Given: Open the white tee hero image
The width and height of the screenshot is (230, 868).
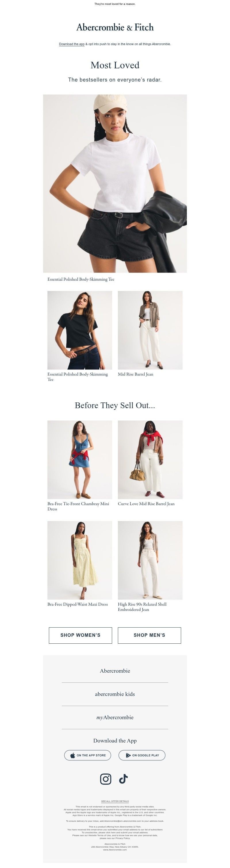Looking at the screenshot, I should (x=115, y=183).
